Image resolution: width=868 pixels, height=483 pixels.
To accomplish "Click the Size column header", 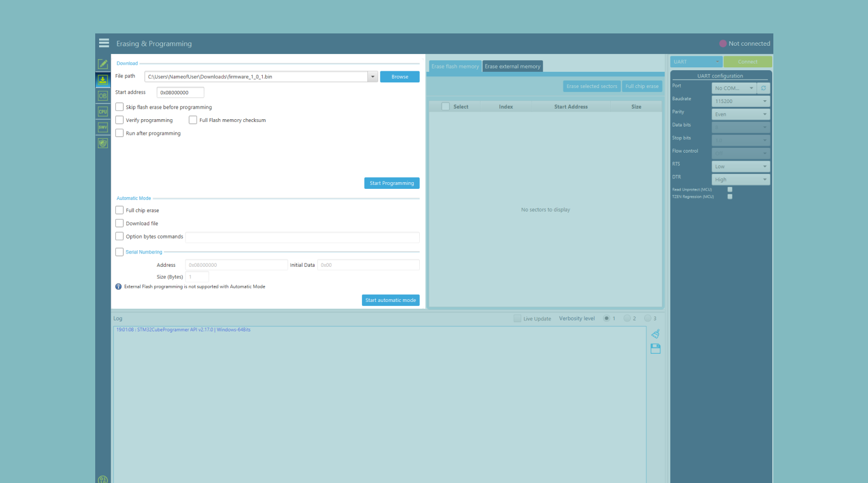I will (636, 106).
